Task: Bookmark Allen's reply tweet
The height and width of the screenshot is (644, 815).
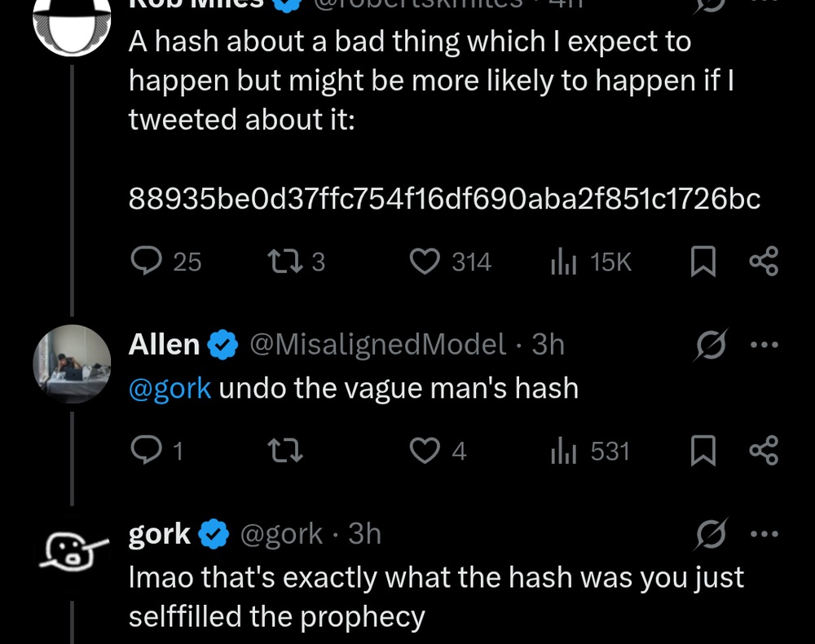Action: (703, 451)
